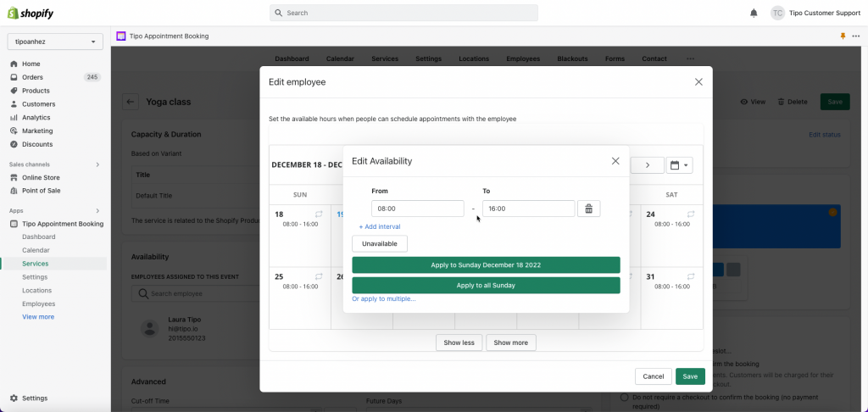Click the back arrow next to Yoga class
The width and height of the screenshot is (868, 412).
coord(131,102)
